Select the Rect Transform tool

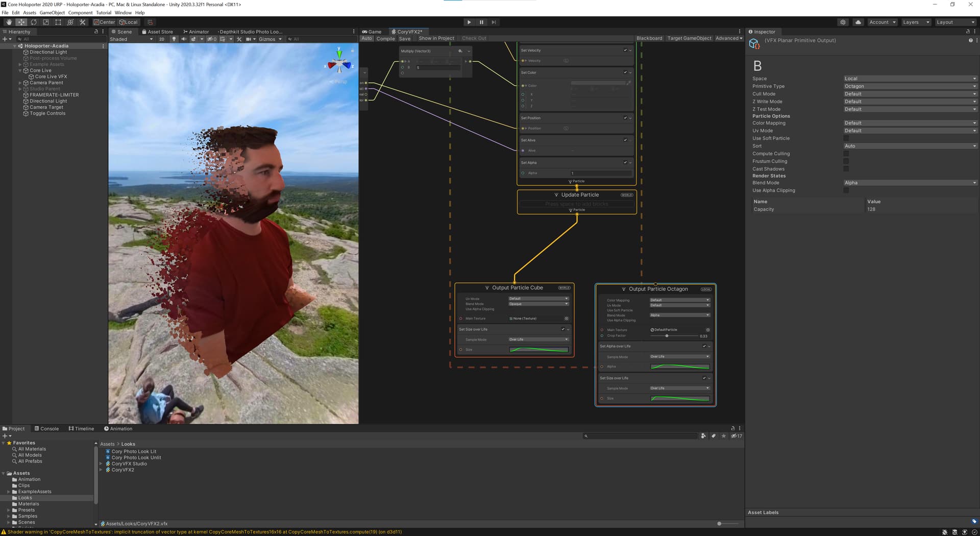[58, 22]
